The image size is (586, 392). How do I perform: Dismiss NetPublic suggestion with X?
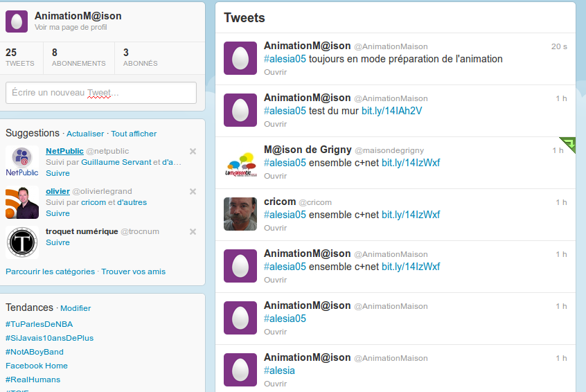tap(193, 152)
